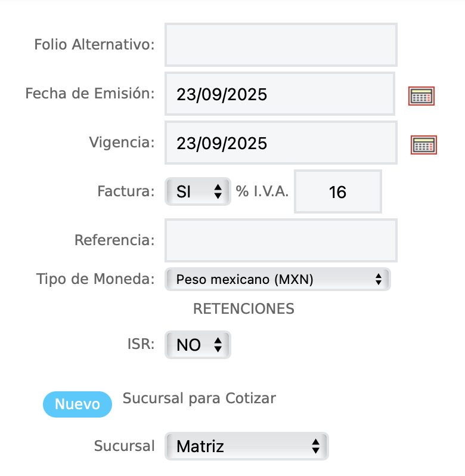Click the Vigencia date field
The image size is (465, 476).
(281, 143)
